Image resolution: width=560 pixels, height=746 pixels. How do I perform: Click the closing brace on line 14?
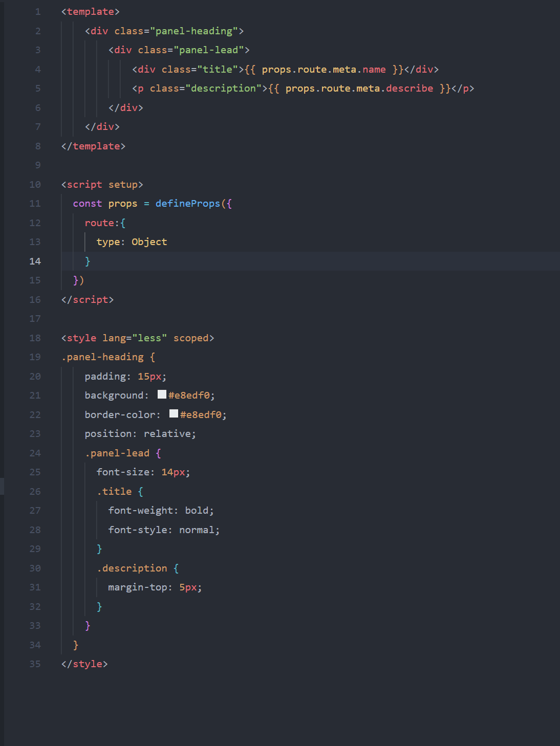coord(88,261)
